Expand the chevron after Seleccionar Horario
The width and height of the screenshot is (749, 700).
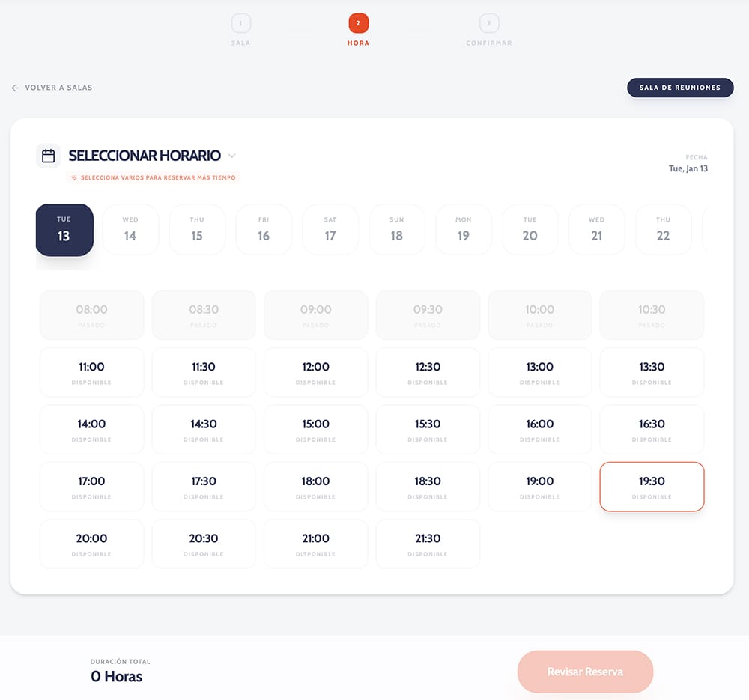231,156
